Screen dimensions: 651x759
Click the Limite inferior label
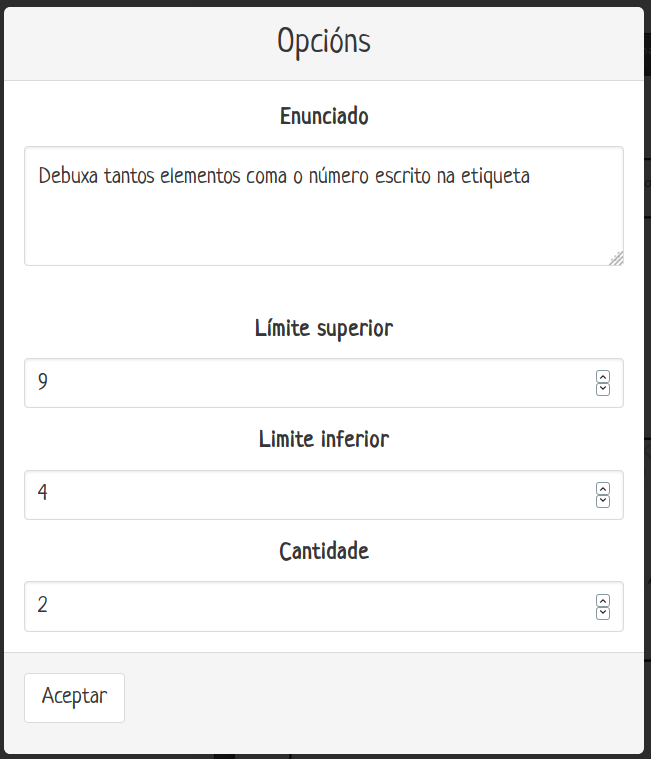tap(324, 439)
